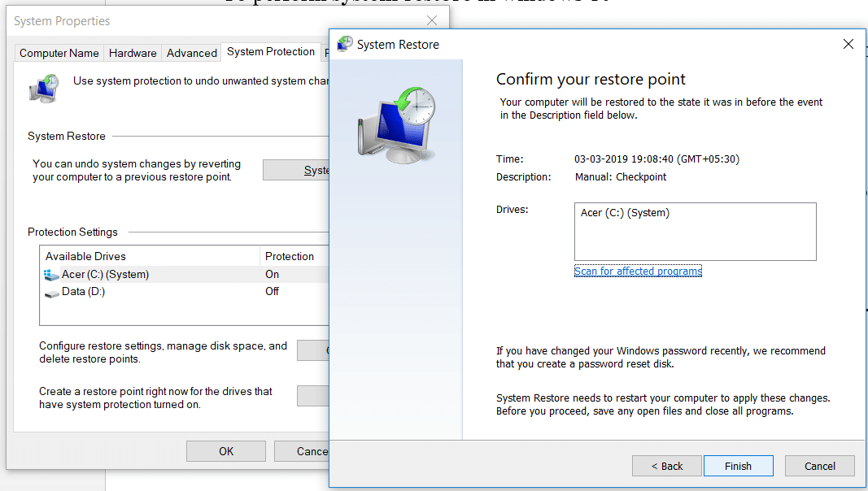Screen dimensions: 868x491
Task: Select the Off protection status for Data (D:)
Action: 273,292
